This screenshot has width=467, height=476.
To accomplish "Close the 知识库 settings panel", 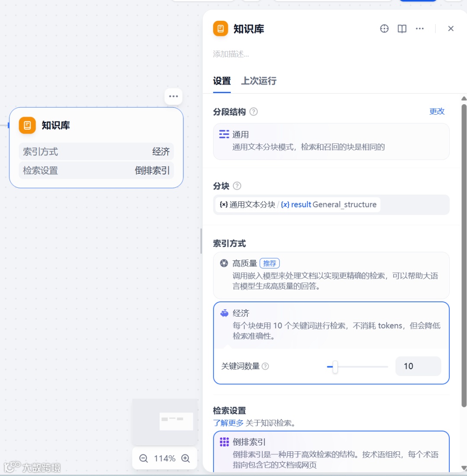I will pyautogui.click(x=451, y=29).
